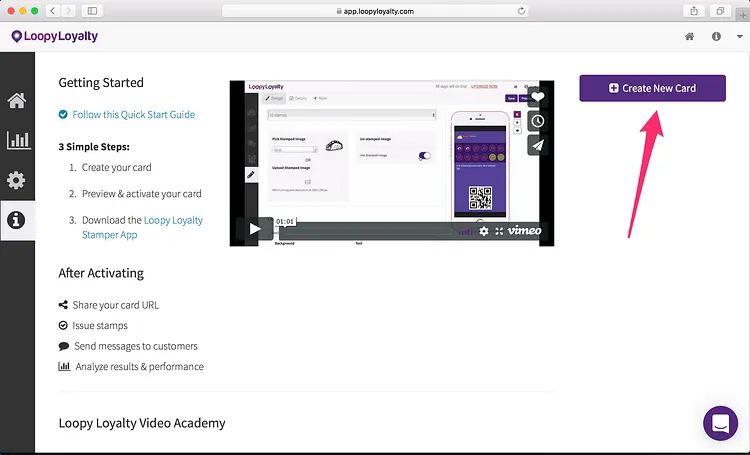
Task: Enter fullscreen in the video player
Action: click(x=499, y=231)
